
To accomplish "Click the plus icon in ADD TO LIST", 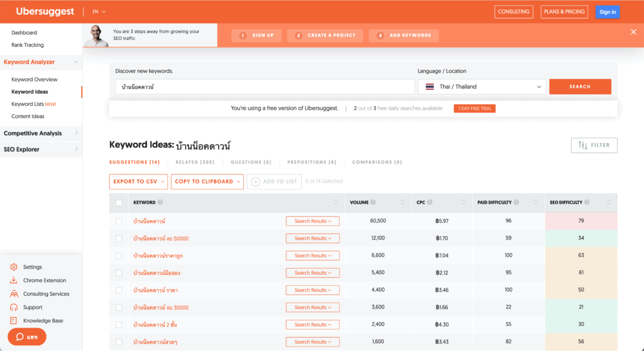I will pos(256,182).
